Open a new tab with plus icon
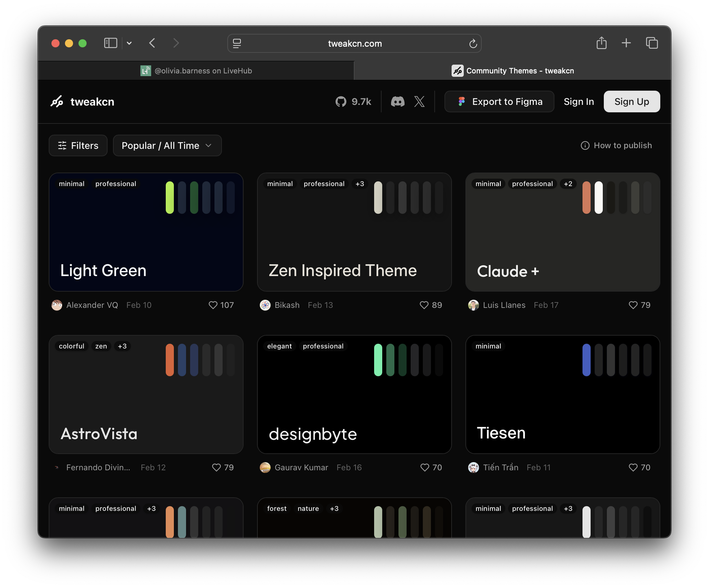Viewport: 709px width, 588px height. [x=626, y=43]
